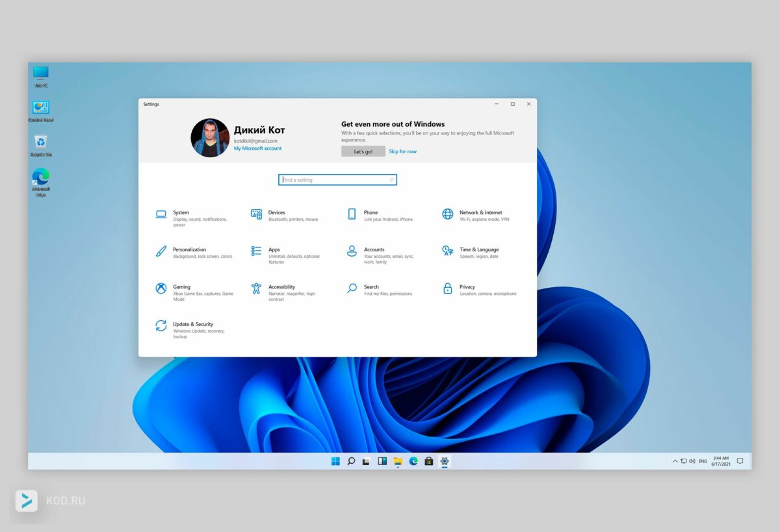Switch input language via ENG indicator

(x=703, y=461)
